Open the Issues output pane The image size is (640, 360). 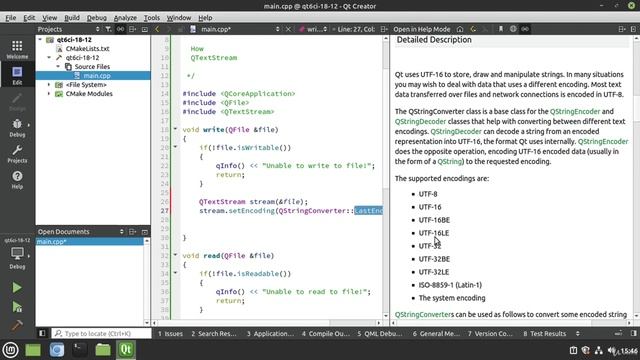click(x=170, y=333)
